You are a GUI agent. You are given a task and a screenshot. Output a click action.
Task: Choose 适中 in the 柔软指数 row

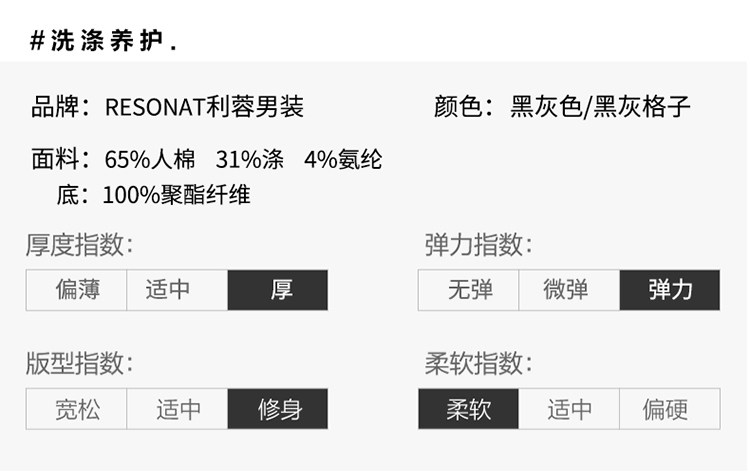click(569, 409)
